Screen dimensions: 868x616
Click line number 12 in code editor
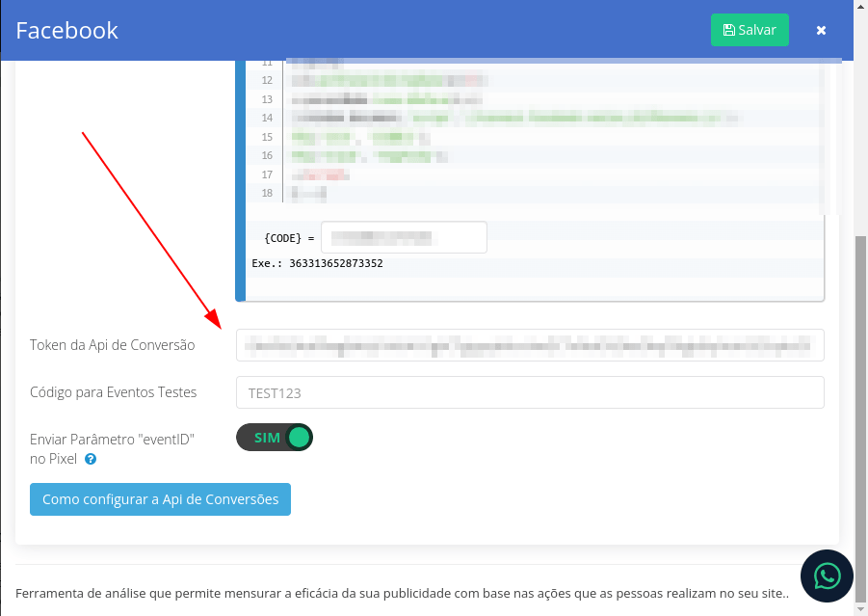[267, 80]
